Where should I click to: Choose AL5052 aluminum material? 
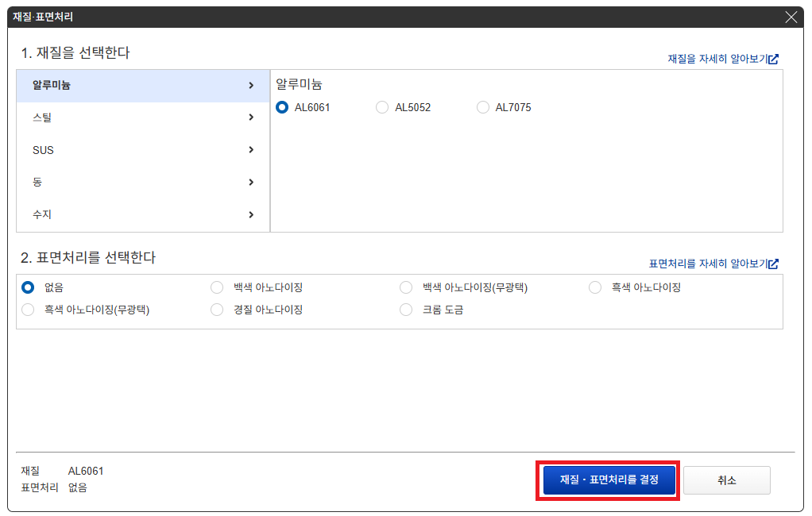pyautogui.click(x=382, y=107)
